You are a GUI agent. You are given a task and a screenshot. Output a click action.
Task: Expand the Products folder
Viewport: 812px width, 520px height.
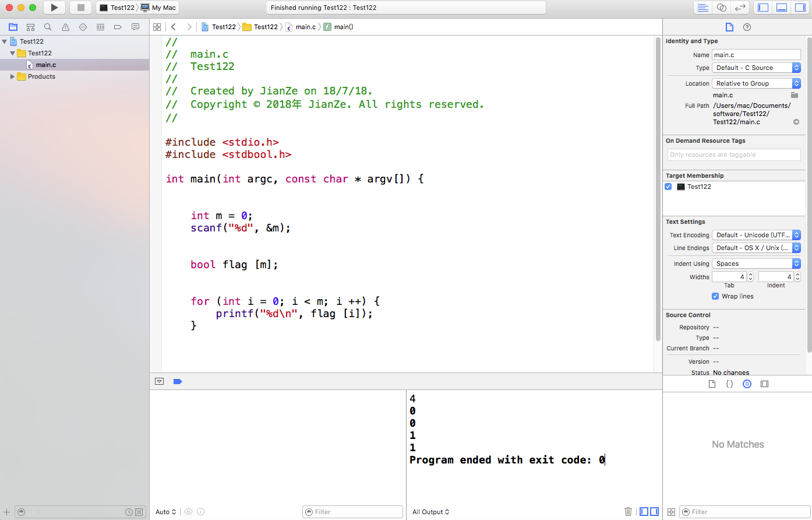coord(12,76)
